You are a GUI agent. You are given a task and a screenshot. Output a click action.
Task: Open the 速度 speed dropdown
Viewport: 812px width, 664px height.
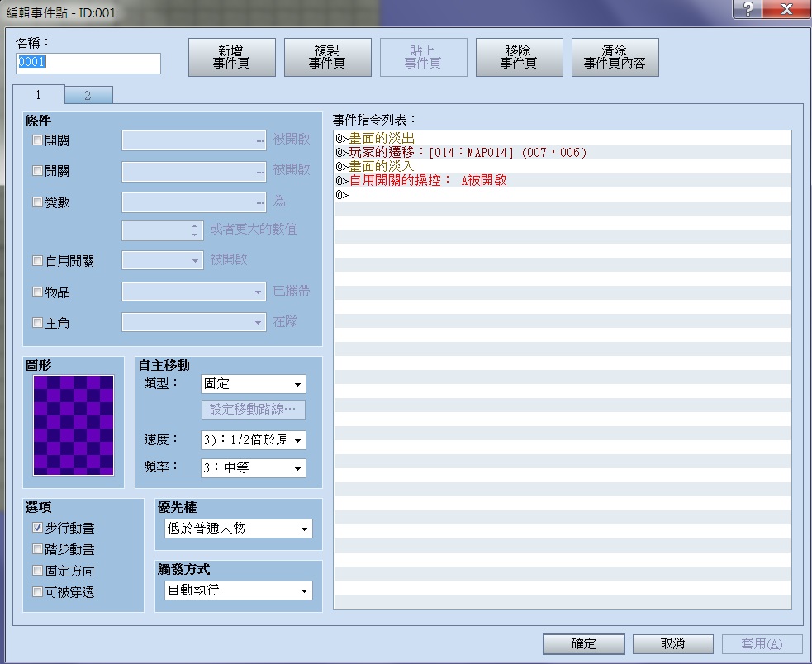[254, 440]
